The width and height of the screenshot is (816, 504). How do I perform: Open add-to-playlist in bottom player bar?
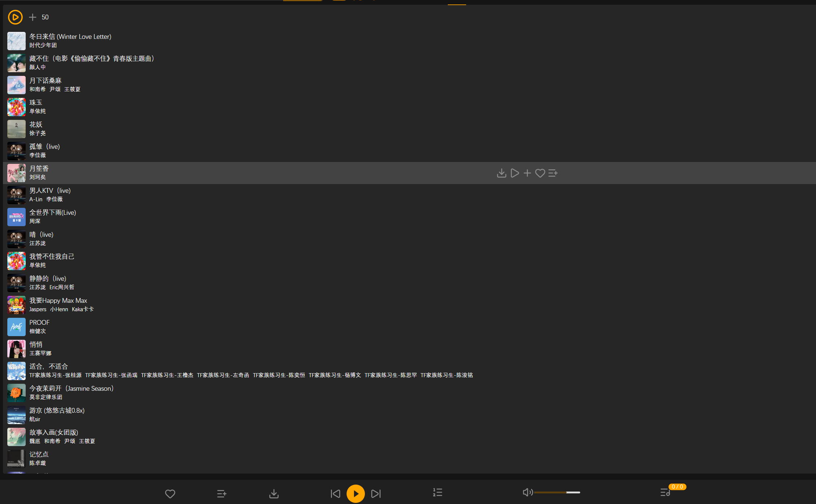222,494
